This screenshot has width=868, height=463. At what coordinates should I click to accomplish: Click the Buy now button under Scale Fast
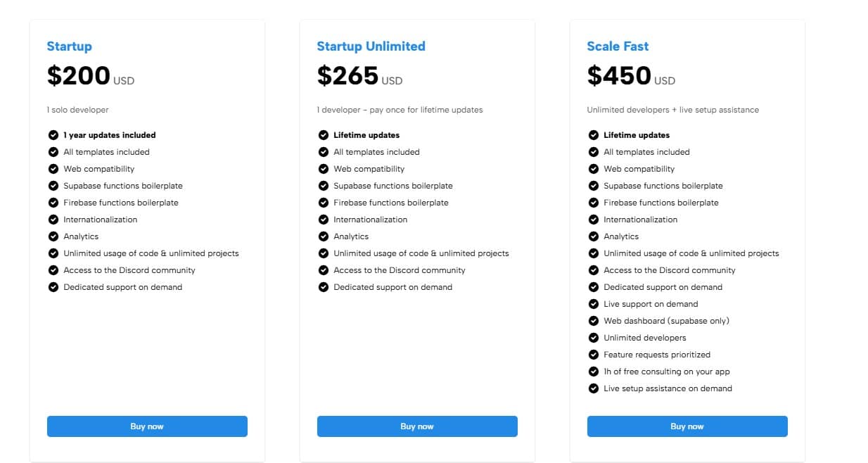[x=687, y=426]
